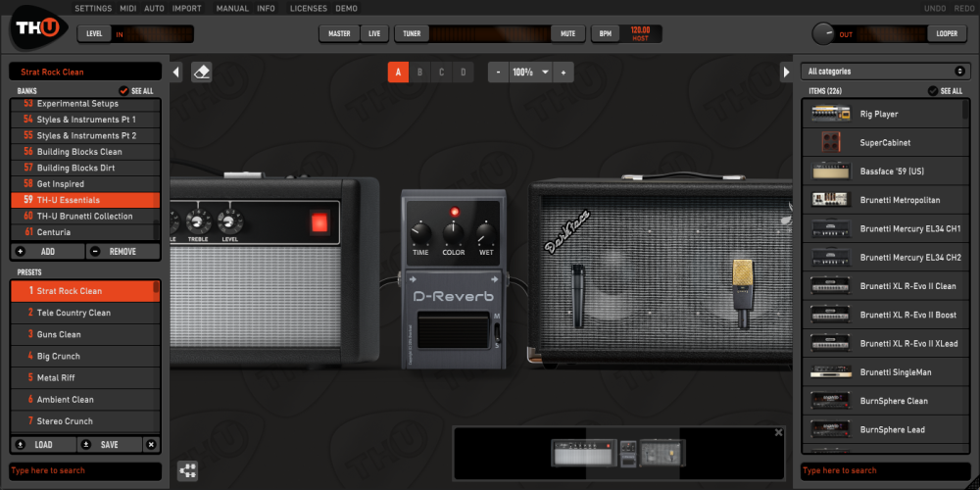Viewport: 980px width, 490px height.
Task: Enable LIVE mode
Action: 374,33
